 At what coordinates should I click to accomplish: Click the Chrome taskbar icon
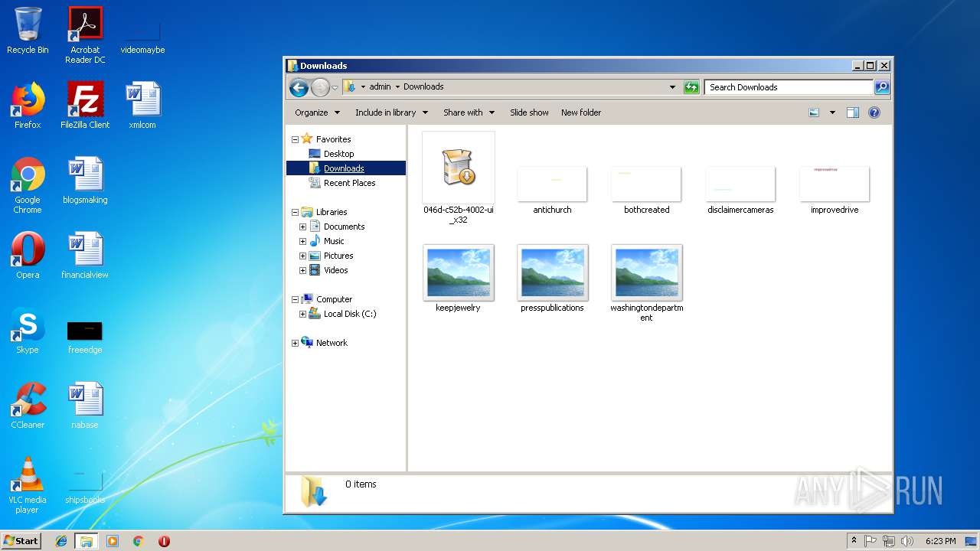click(x=139, y=541)
